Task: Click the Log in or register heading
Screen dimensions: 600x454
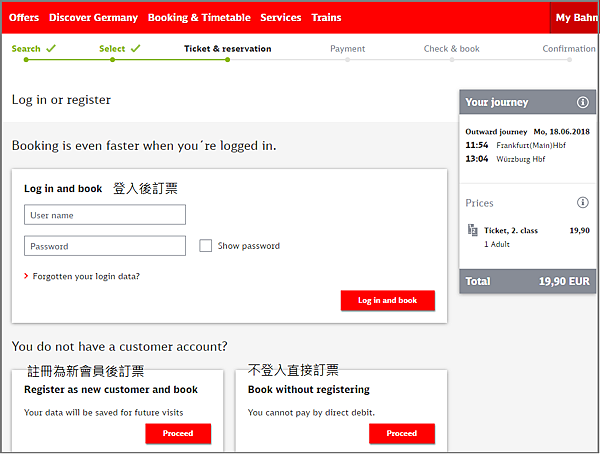Action: pos(61,100)
